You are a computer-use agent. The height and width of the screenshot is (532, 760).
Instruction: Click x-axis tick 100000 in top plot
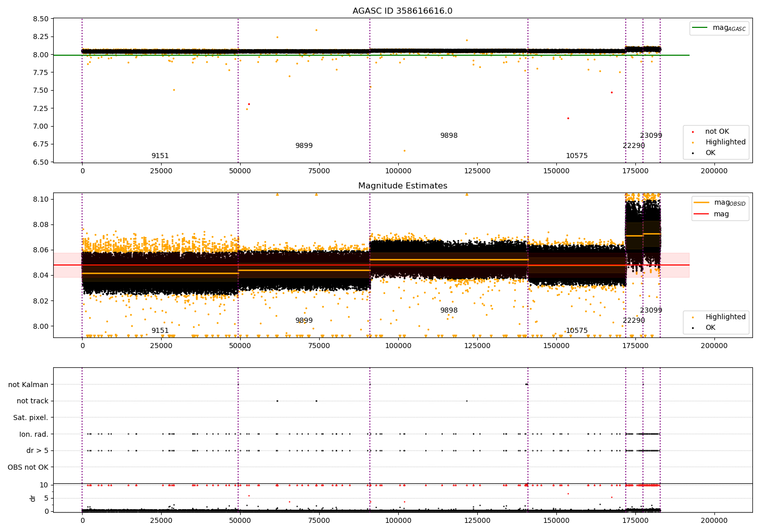398,171
